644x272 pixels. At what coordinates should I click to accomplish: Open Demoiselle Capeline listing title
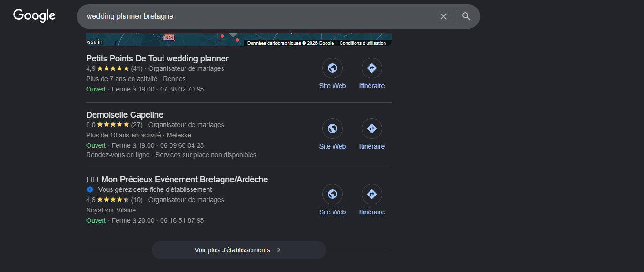tap(125, 115)
